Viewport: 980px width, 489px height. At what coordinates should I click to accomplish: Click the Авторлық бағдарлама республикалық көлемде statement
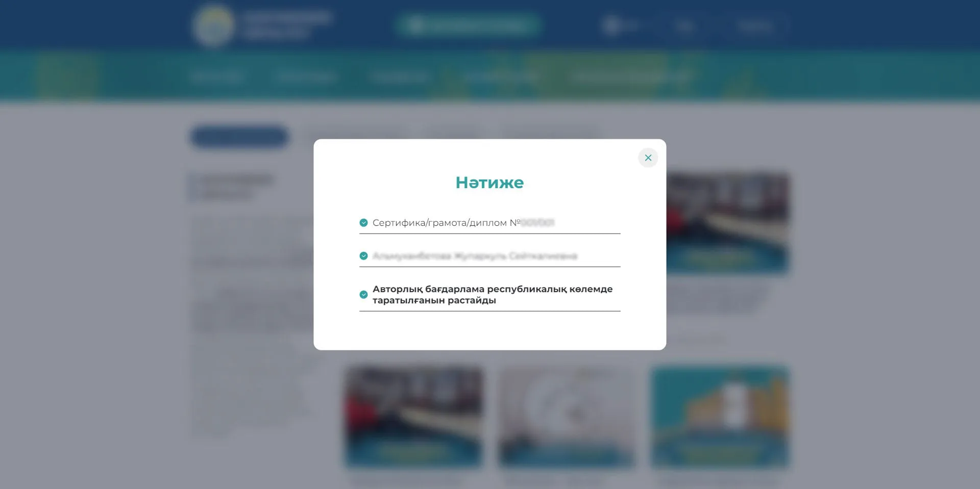tap(492, 295)
